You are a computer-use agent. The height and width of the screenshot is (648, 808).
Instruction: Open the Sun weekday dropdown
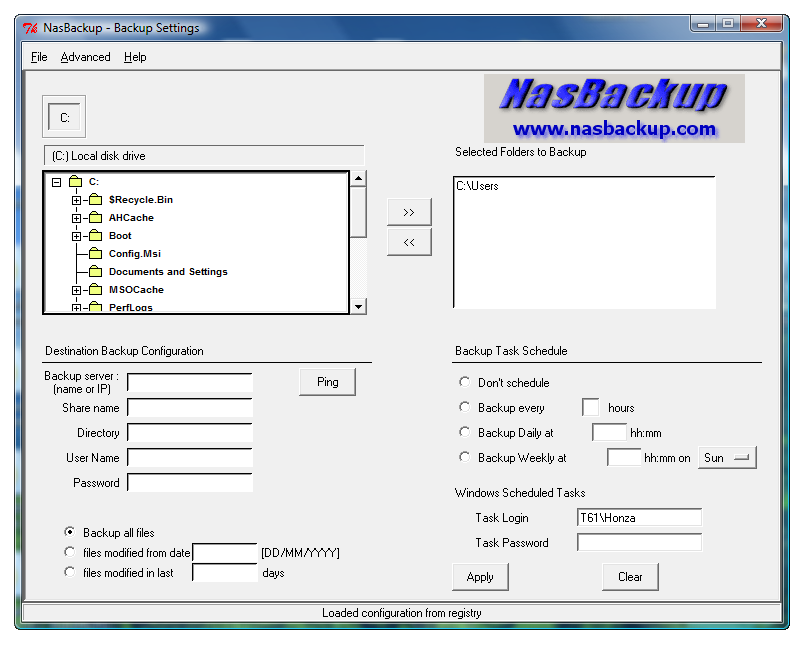coord(727,457)
